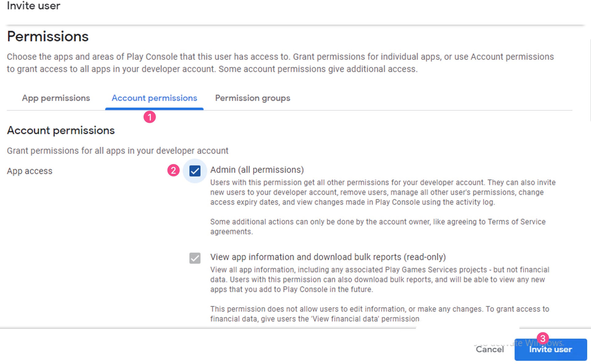591x364 pixels.
Task: Click the grayed read-only permission checkmark icon
Action: coord(195,259)
